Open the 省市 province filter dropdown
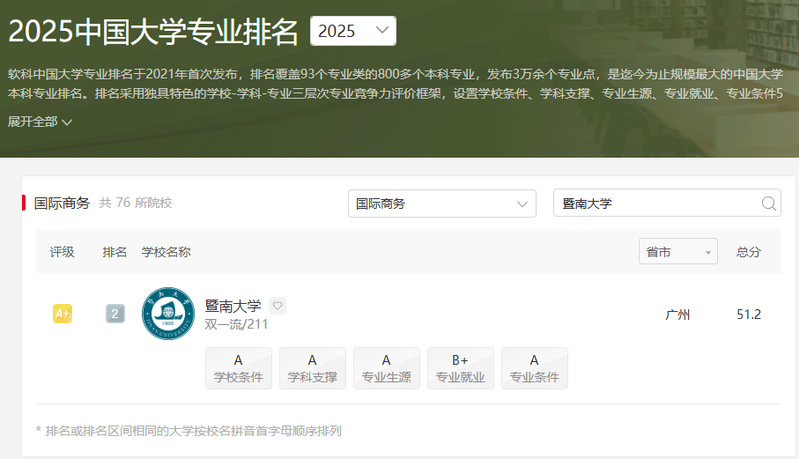The height and width of the screenshot is (459, 799). tap(678, 252)
